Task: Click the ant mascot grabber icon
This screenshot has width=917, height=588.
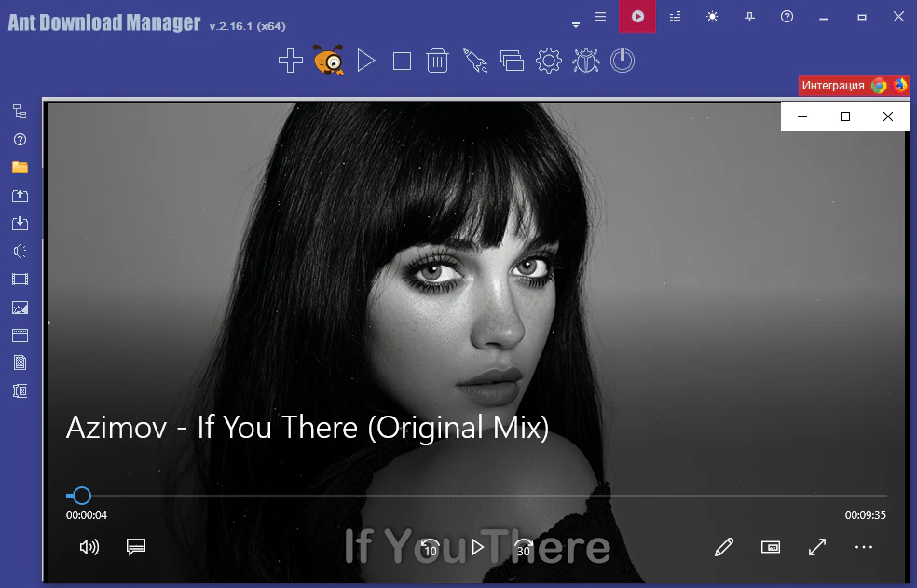Action: tap(329, 60)
